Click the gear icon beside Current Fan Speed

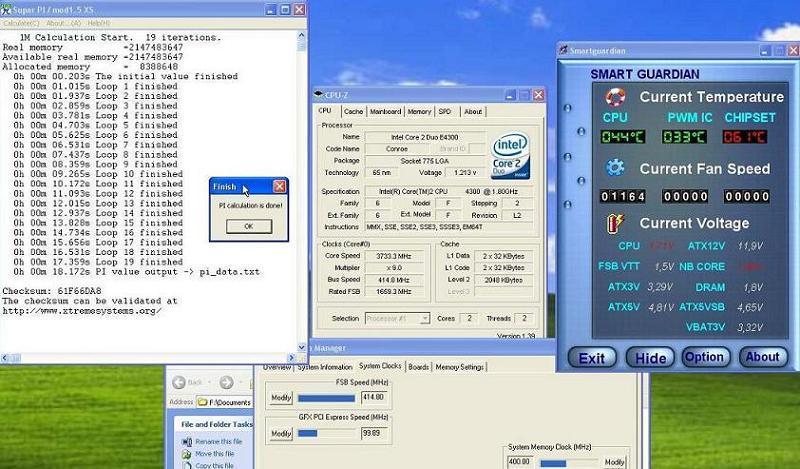click(x=615, y=168)
